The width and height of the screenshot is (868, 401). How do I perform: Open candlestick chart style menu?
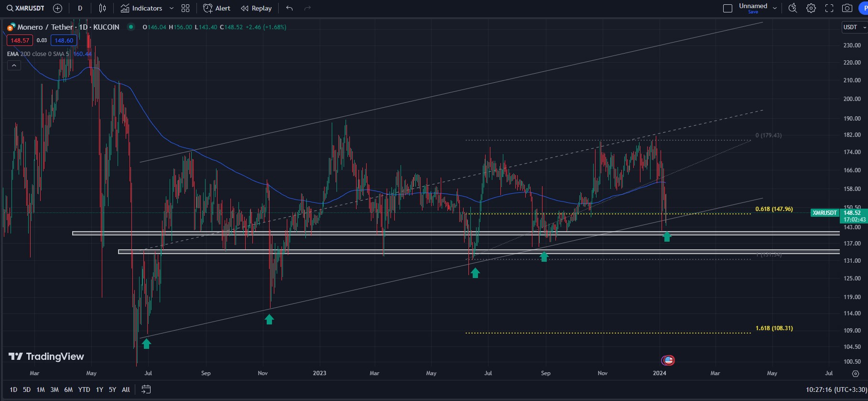(x=102, y=8)
